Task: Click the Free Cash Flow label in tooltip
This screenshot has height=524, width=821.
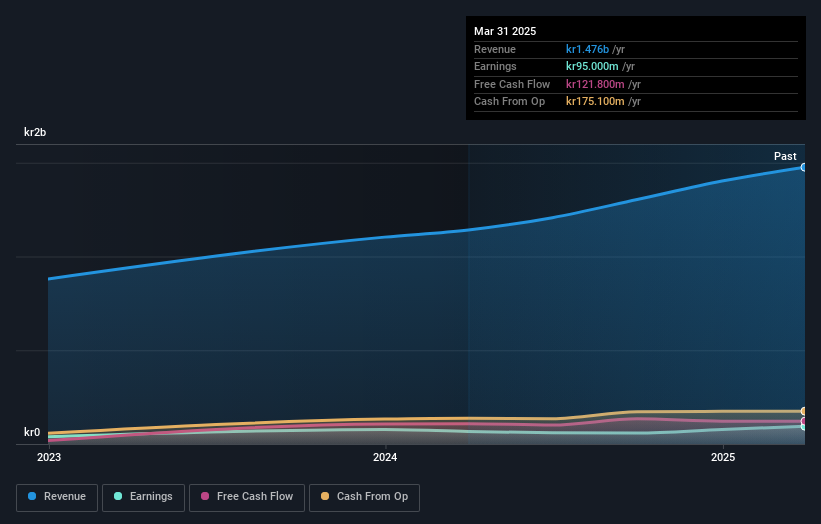Action: 512,84
